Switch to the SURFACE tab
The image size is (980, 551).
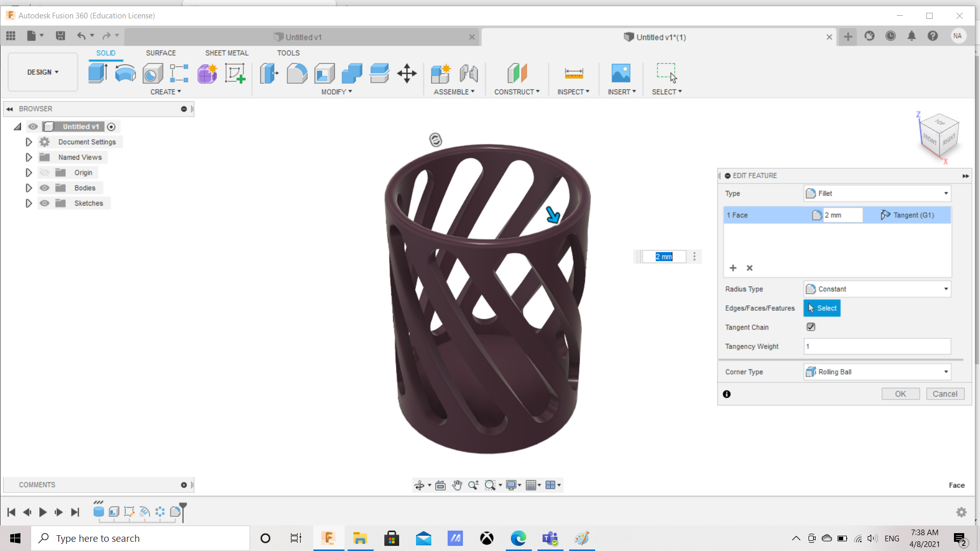[161, 53]
